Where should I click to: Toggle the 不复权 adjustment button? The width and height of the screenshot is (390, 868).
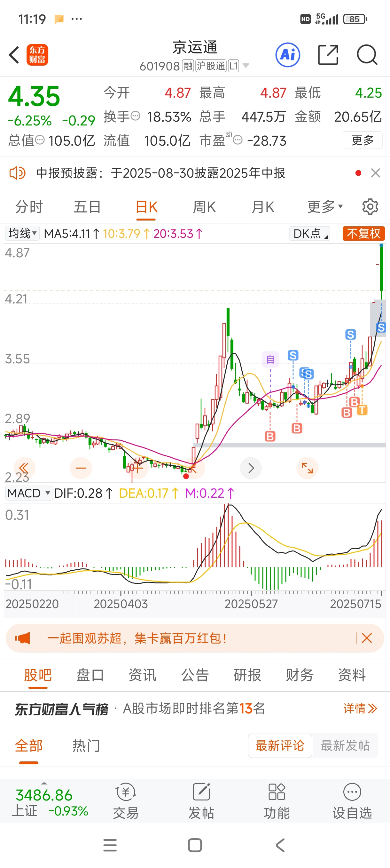[x=364, y=234]
